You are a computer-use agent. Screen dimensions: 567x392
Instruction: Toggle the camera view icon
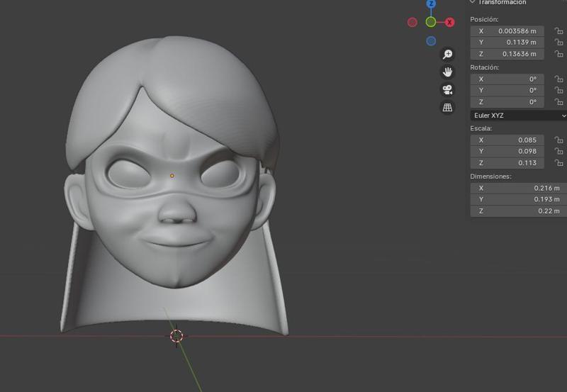click(447, 90)
